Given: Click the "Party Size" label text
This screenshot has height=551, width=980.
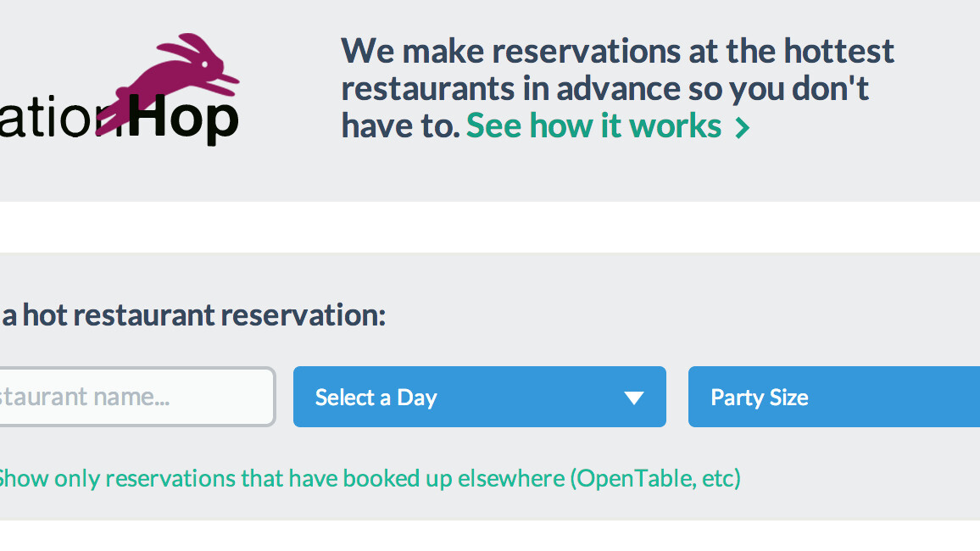Looking at the screenshot, I should [759, 398].
